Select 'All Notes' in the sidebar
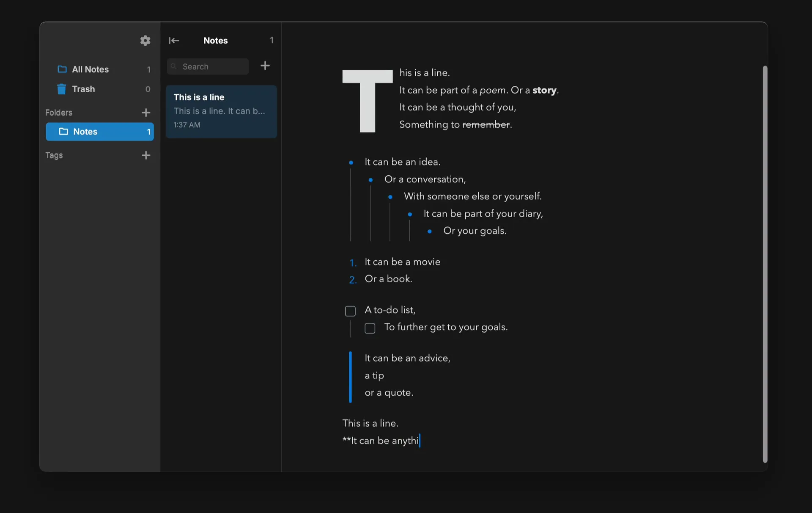The width and height of the screenshot is (812, 513). click(91, 69)
